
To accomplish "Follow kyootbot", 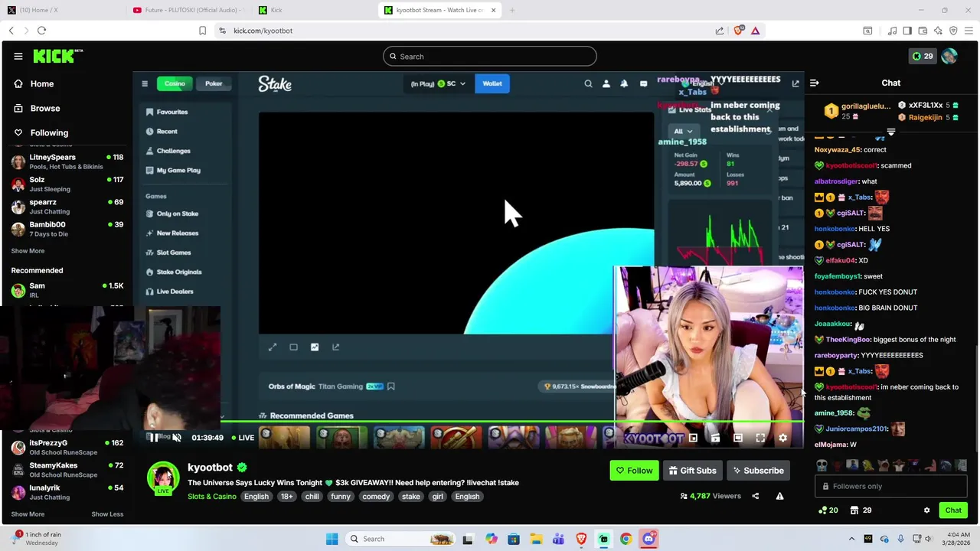I will 634,471.
